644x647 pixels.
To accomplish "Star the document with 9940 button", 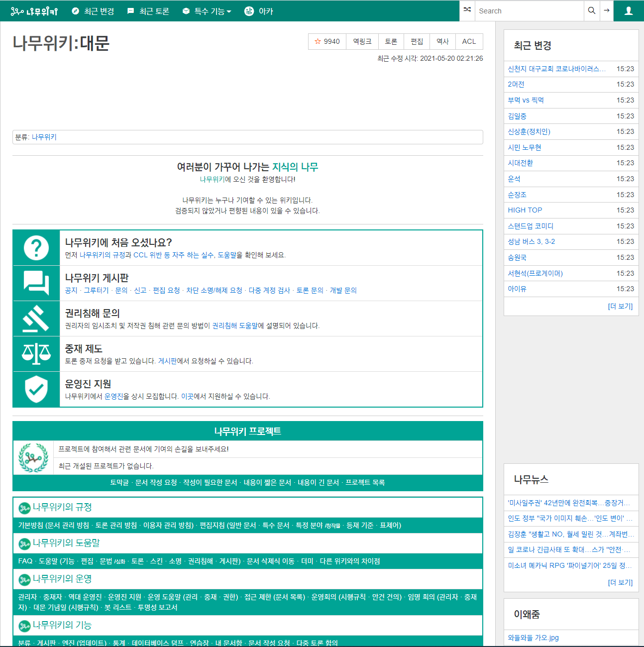I will tap(327, 41).
